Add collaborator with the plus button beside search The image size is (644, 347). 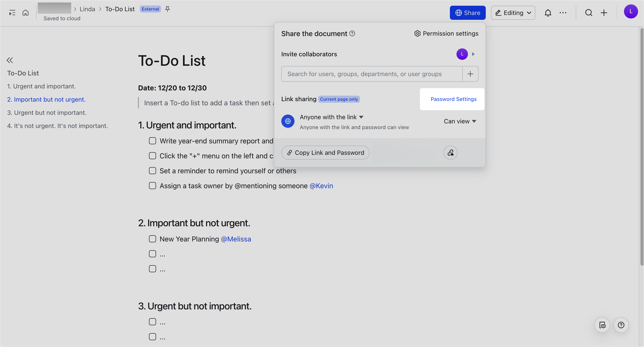pos(470,74)
